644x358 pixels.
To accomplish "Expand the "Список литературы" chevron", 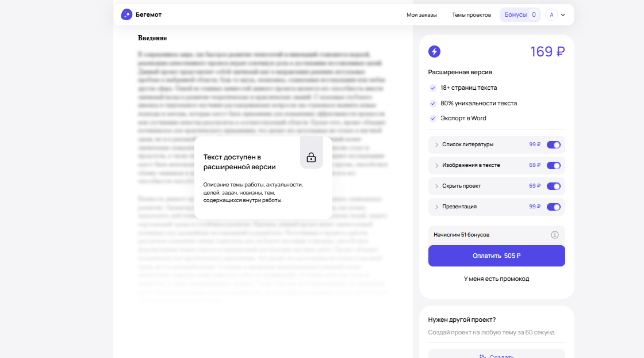I will (436, 144).
